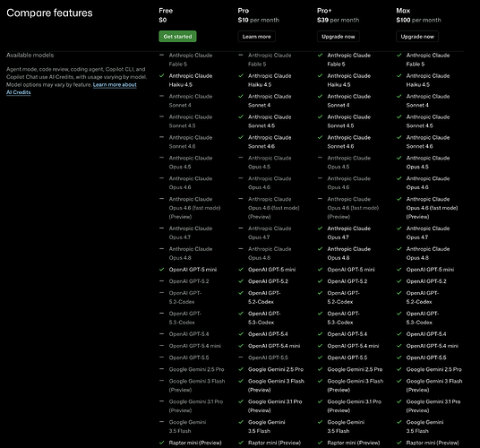Click OpenAI GPT-5.3-Codex text in Free column

[184, 318]
